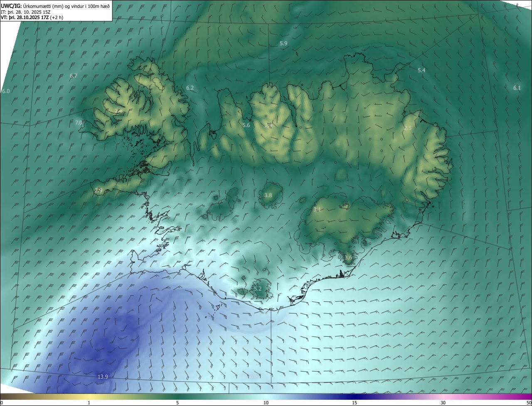Click the 5.6 value in north Iceland
Viewport: 532px width, 406px height.
click(246, 125)
